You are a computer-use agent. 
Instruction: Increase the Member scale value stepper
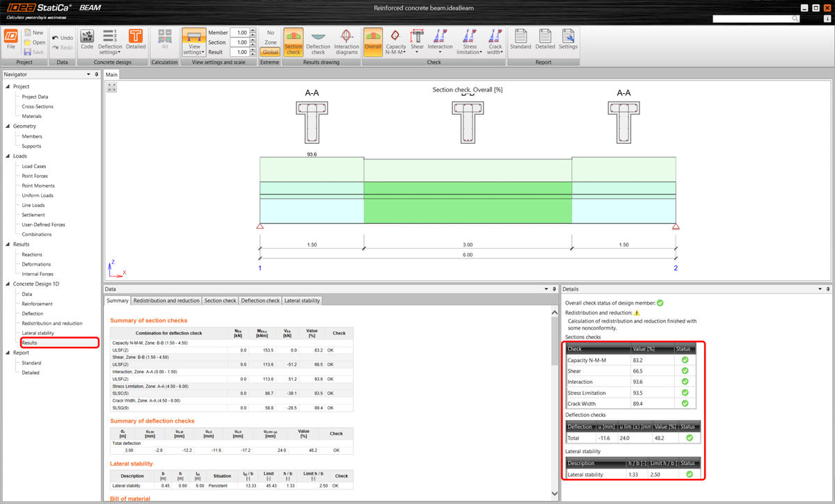point(251,30)
